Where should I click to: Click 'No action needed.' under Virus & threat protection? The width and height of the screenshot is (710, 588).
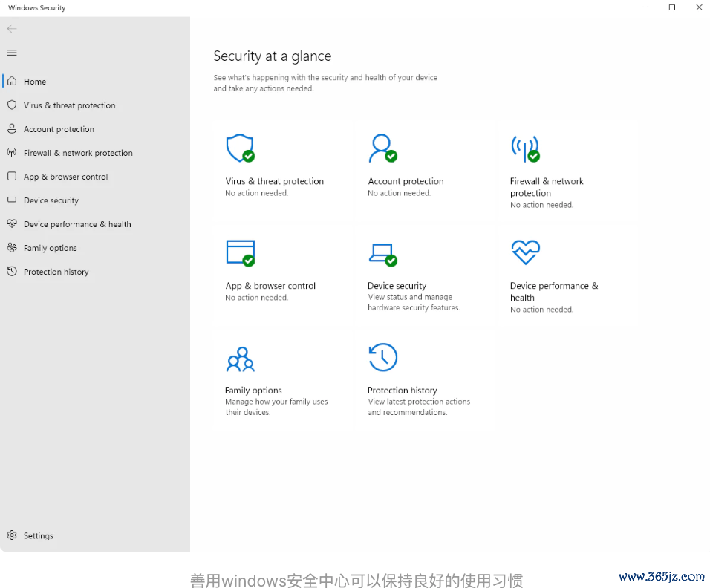(257, 193)
